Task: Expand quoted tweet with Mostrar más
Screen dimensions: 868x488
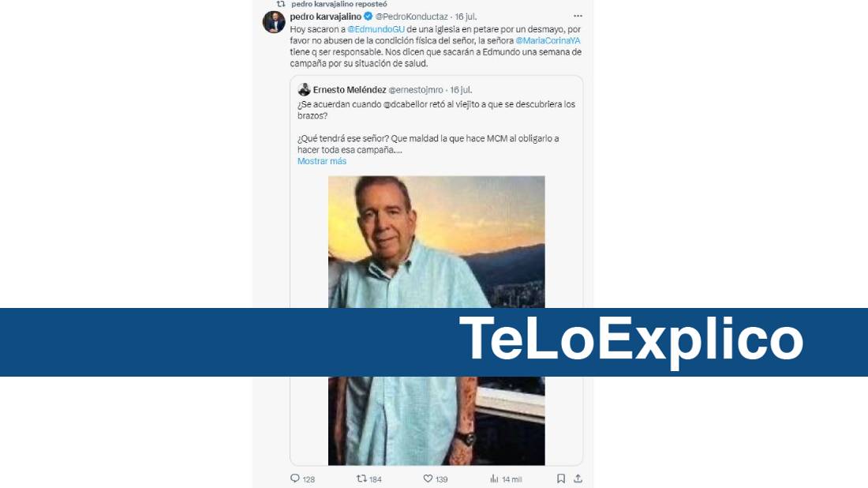Action: click(322, 161)
